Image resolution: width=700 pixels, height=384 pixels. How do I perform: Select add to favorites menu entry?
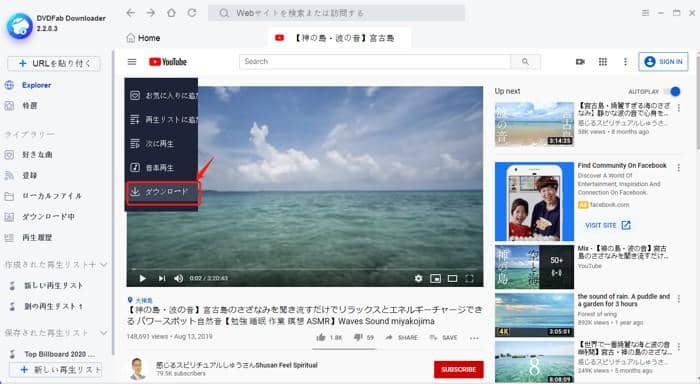pyautogui.click(x=161, y=96)
